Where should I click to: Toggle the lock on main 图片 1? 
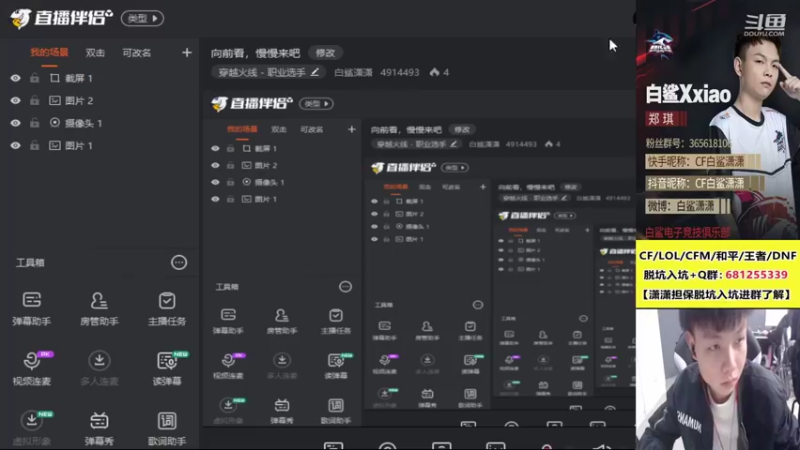tap(34, 145)
